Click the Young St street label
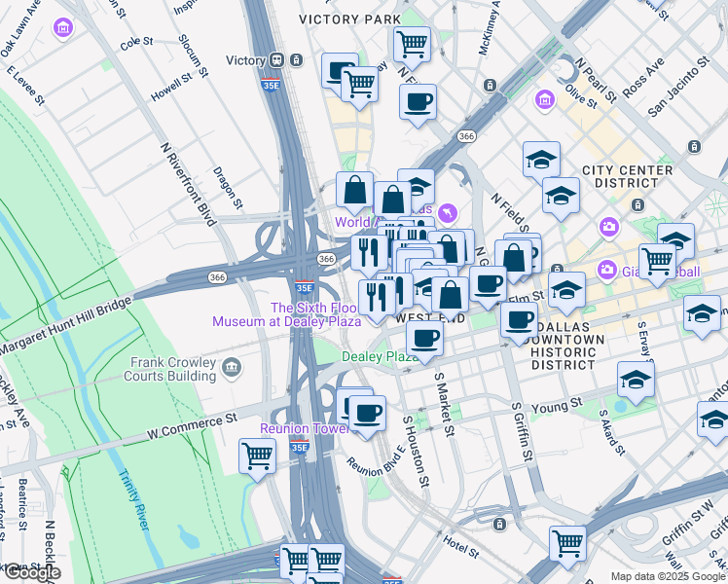 tap(557, 406)
